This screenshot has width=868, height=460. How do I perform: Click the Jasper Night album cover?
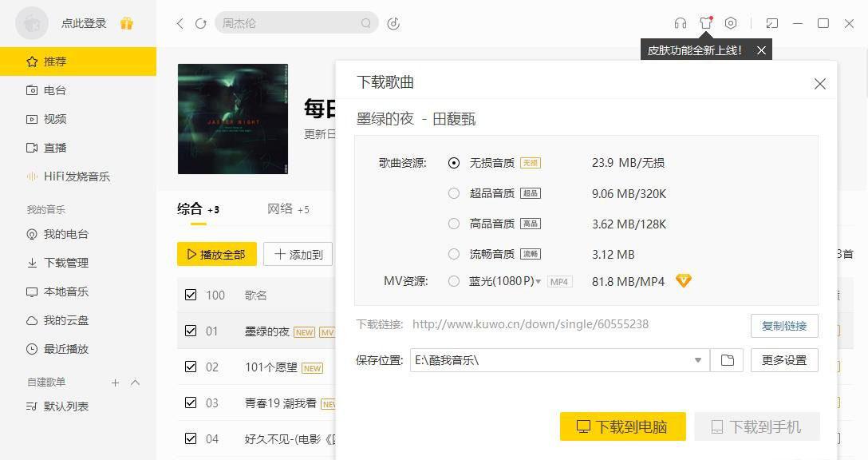233,119
